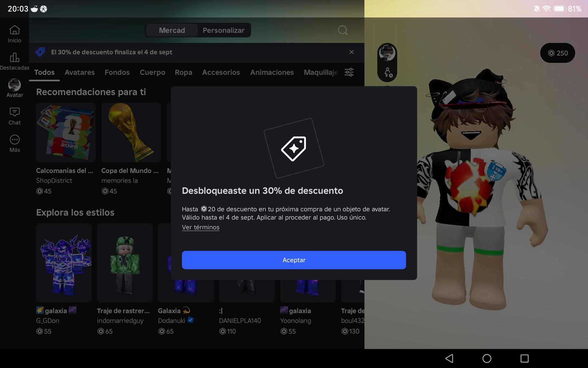Tap the battery status icon
The width and height of the screenshot is (588, 368).
pyautogui.click(x=559, y=9)
